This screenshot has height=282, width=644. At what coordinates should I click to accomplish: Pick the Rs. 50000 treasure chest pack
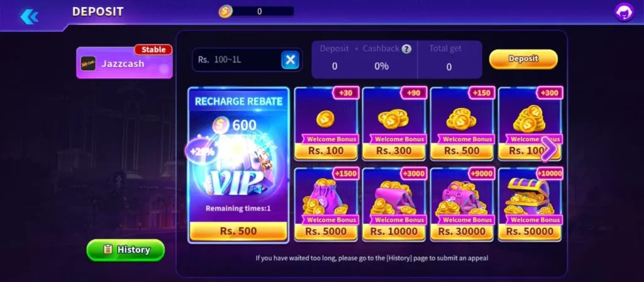530,204
